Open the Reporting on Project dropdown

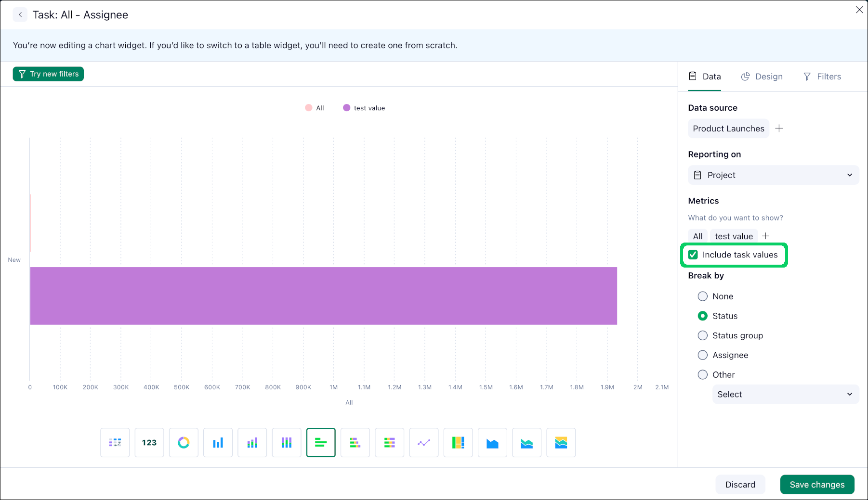click(x=773, y=175)
